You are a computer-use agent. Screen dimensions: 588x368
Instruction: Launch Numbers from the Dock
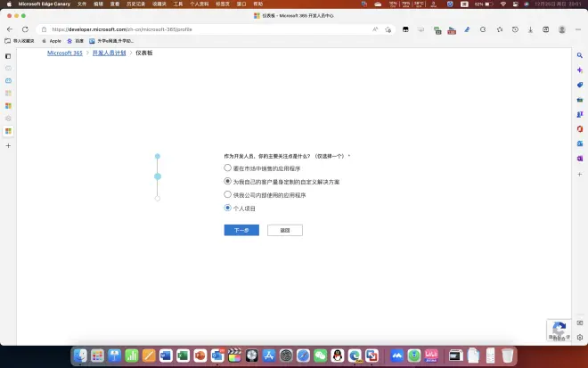click(132, 356)
